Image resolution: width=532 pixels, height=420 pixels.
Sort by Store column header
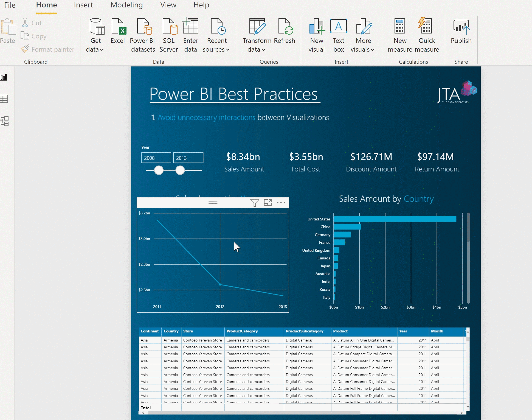(x=202, y=331)
